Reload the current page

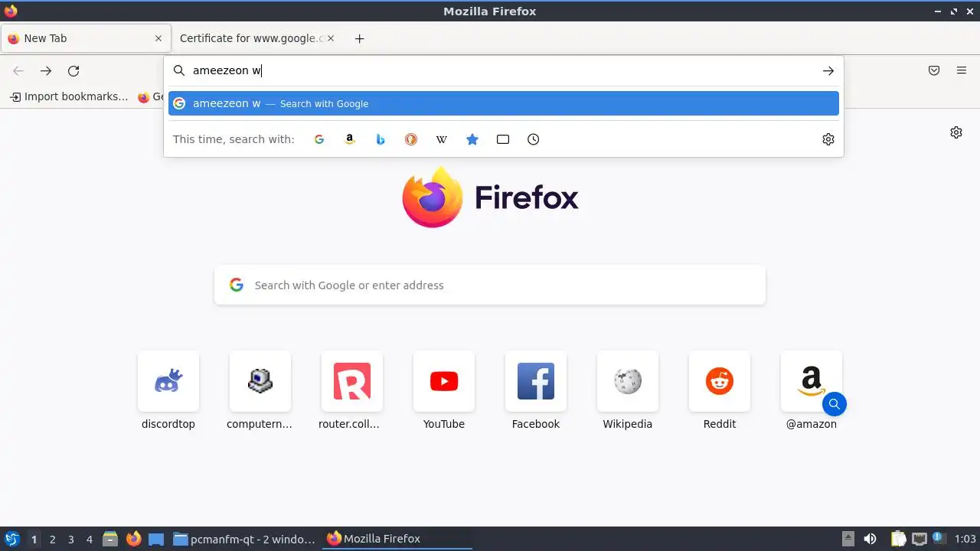(x=73, y=71)
